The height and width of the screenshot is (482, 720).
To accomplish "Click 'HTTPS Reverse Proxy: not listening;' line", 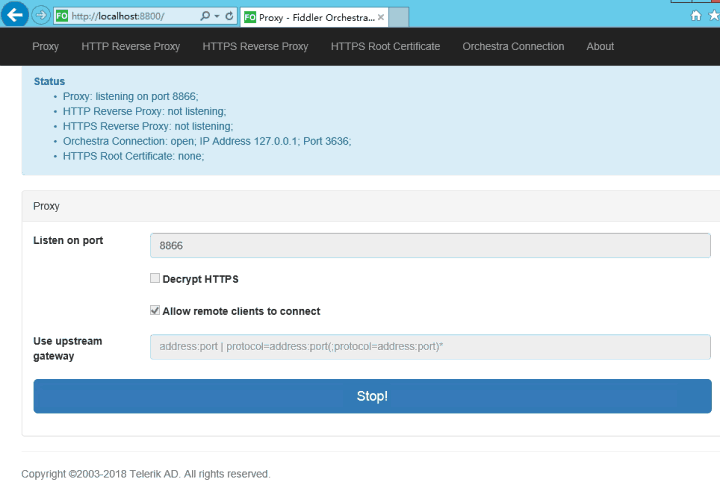I will (148, 126).
